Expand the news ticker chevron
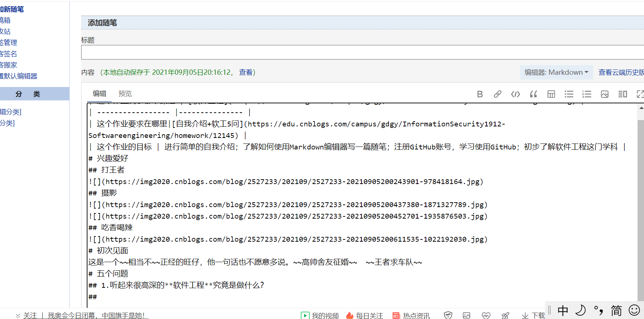 click(18, 316)
